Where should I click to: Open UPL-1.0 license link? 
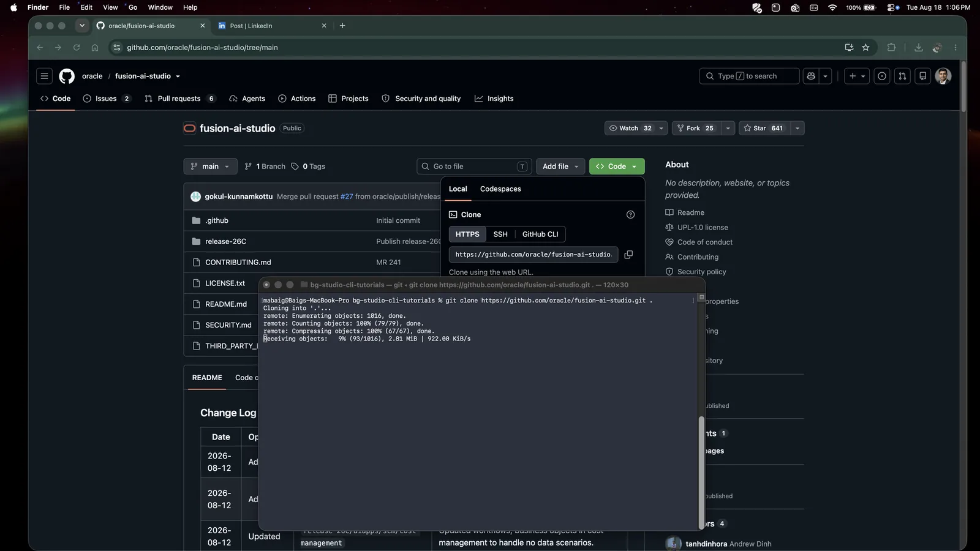tap(703, 228)
